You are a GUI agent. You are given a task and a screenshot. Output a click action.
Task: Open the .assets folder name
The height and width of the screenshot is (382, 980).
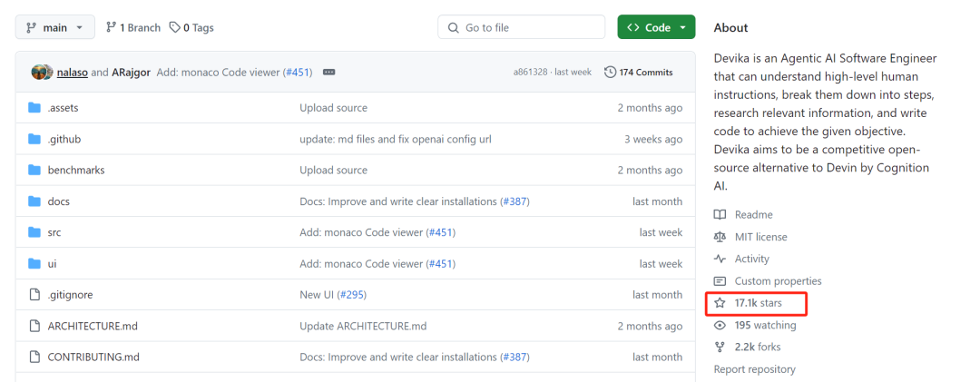[x=64, y=108]
